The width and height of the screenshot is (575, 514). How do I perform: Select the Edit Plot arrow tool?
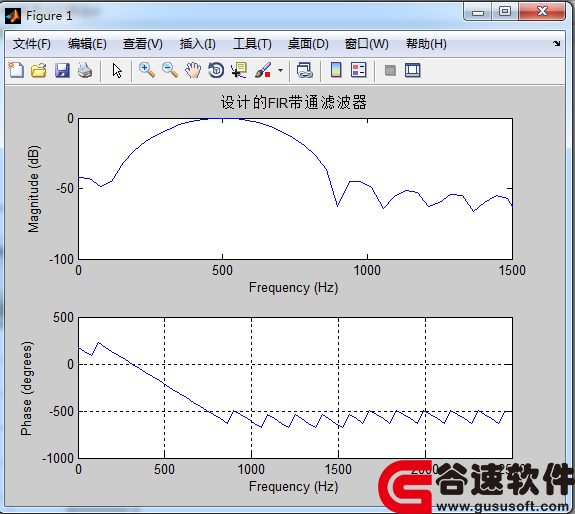click(x=117, y=70)
